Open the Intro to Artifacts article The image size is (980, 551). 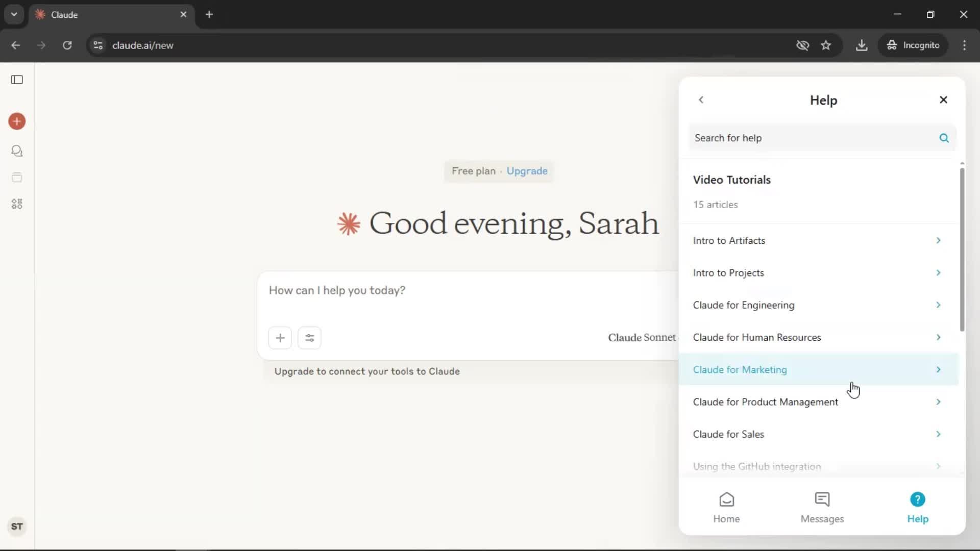(x=819, y=240)
